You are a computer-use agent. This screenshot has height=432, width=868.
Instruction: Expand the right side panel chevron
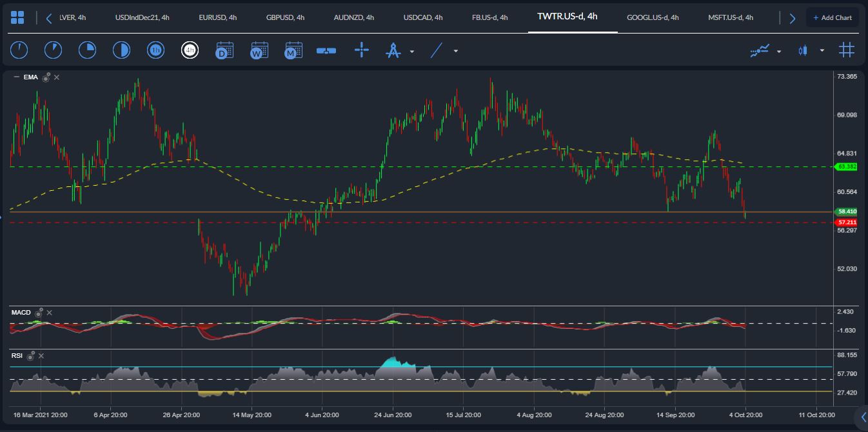pyautogui.click(x=863, y=416)
